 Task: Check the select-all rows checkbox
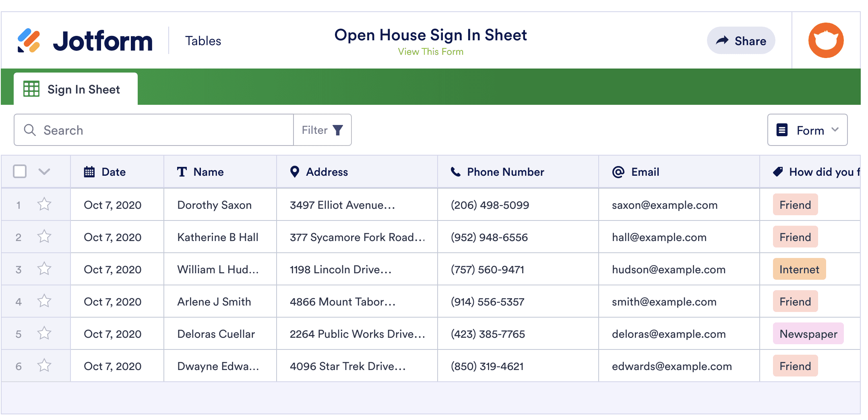point(20,171)
